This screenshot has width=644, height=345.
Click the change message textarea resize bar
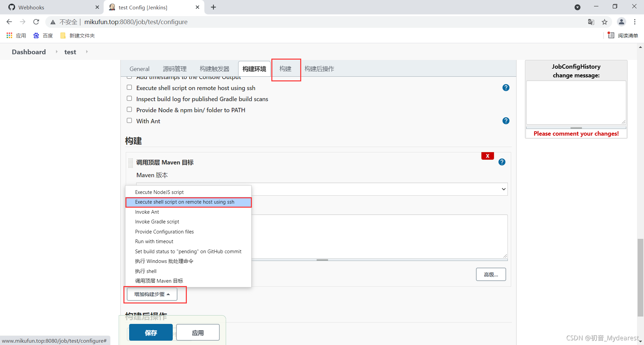(x=576, y=128)
